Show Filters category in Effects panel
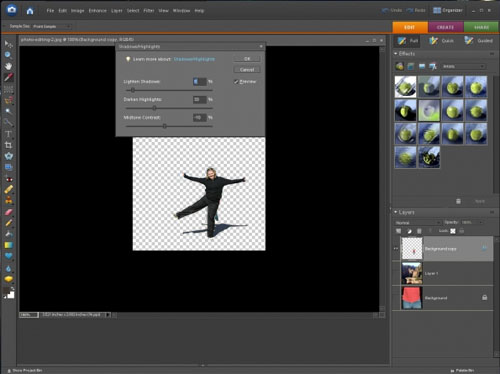This screenshot has height=374, width=500. [x=400, y=66]
